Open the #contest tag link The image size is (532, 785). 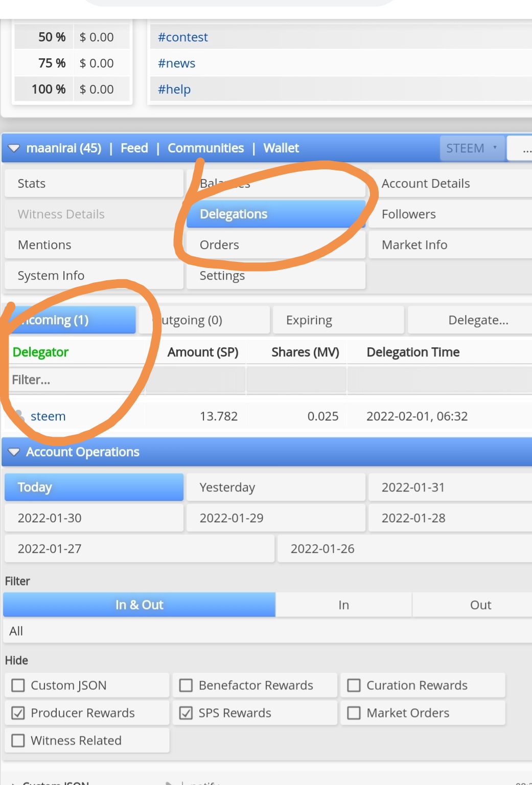[183, 37]
